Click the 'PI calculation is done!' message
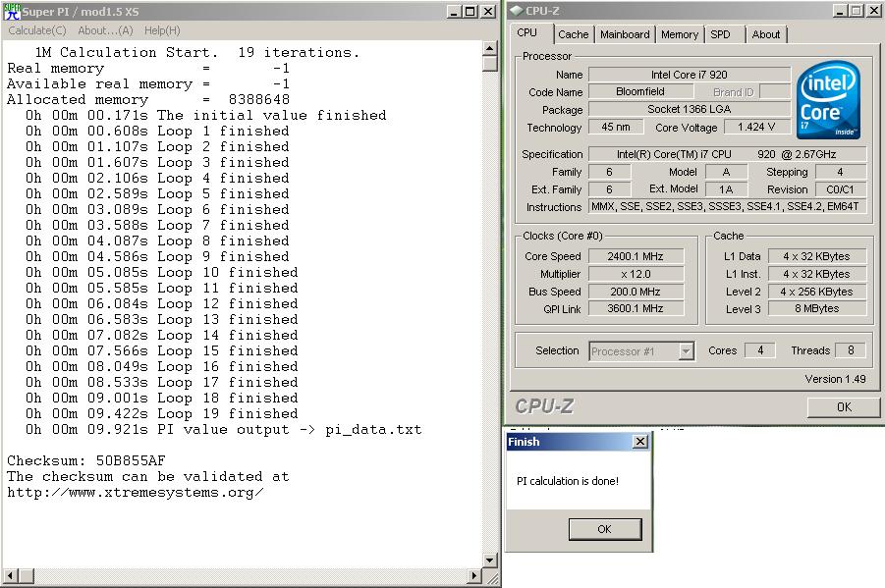 pos(568,481)
